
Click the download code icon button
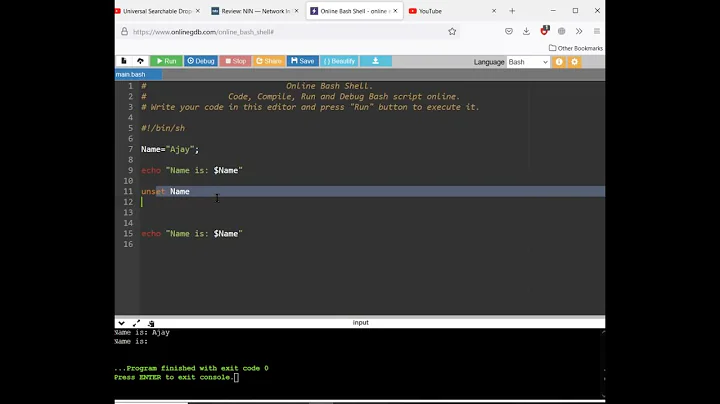(x=376, y=61)
